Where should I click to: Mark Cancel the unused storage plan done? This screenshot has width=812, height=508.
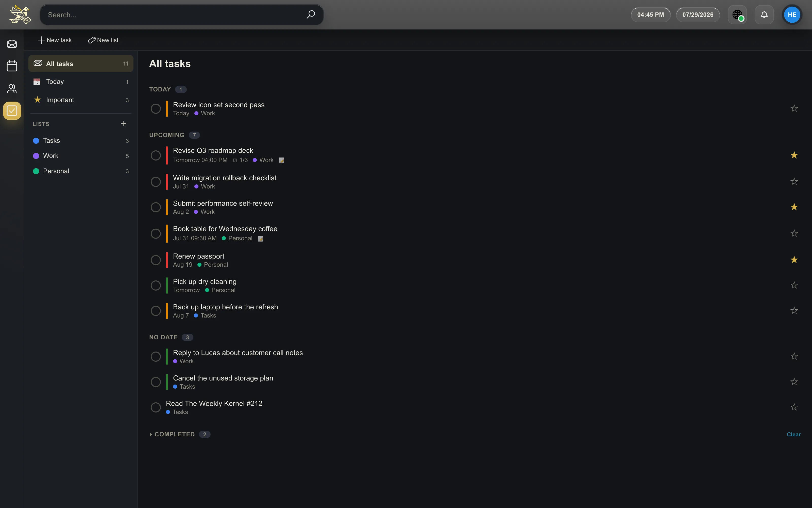[156, 382]
